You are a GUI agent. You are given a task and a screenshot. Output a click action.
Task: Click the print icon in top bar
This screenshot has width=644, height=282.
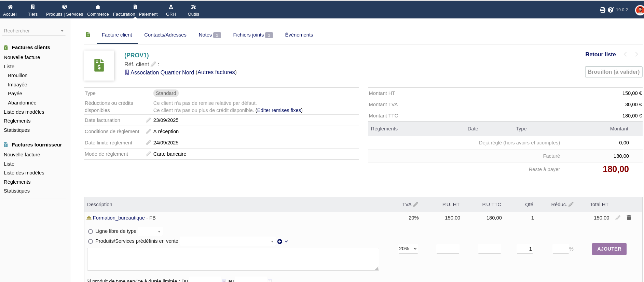pyautogui.click(x=602, y=10)
